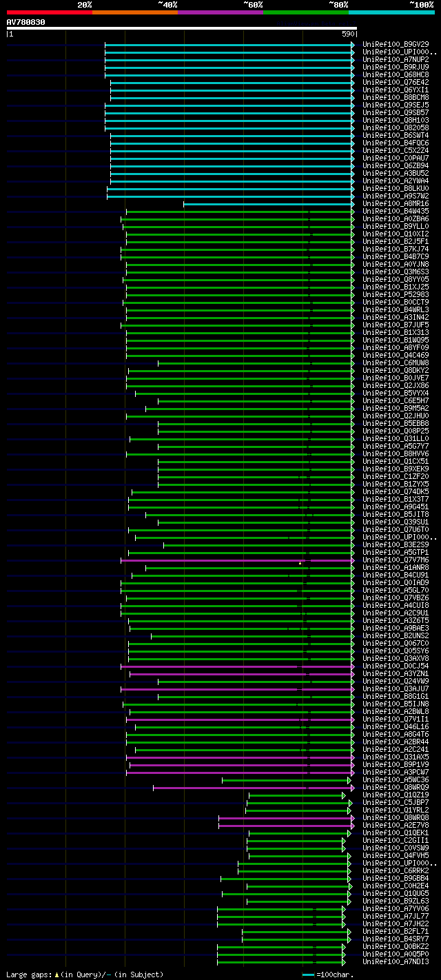Open hit UniRef100_P52983
This screenshot has height=980, width=441.
pos(396,294)
